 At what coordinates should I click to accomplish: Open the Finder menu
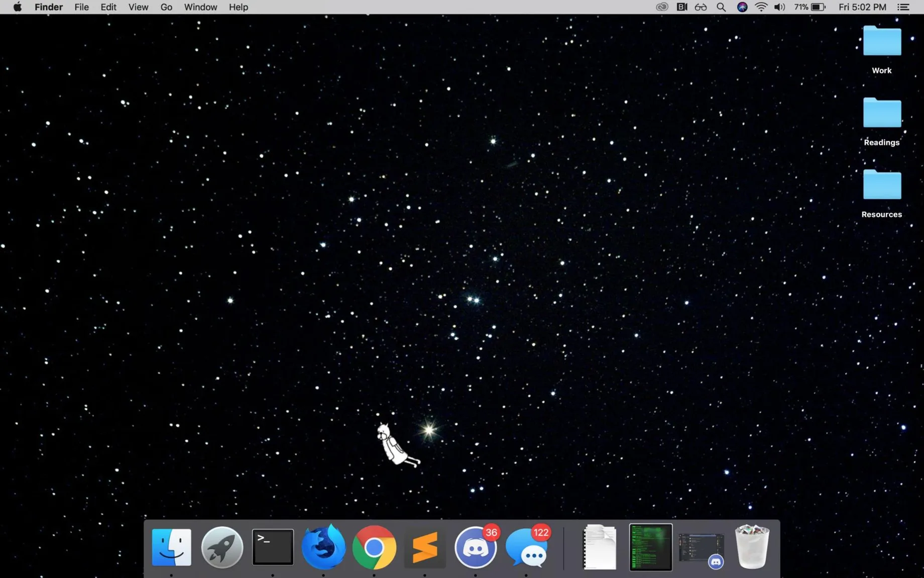49,7
